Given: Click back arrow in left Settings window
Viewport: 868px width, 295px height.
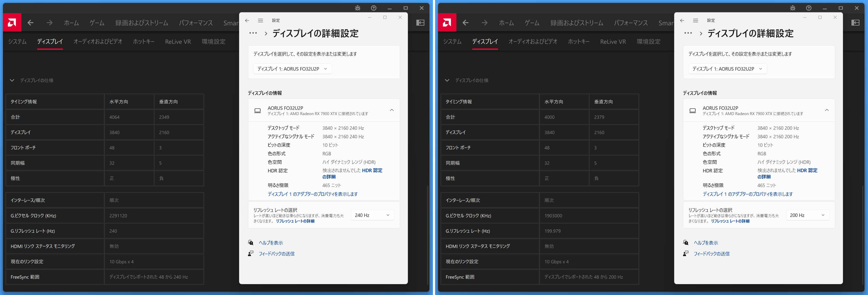Looking at the screenshot, I should click(247, 21).
